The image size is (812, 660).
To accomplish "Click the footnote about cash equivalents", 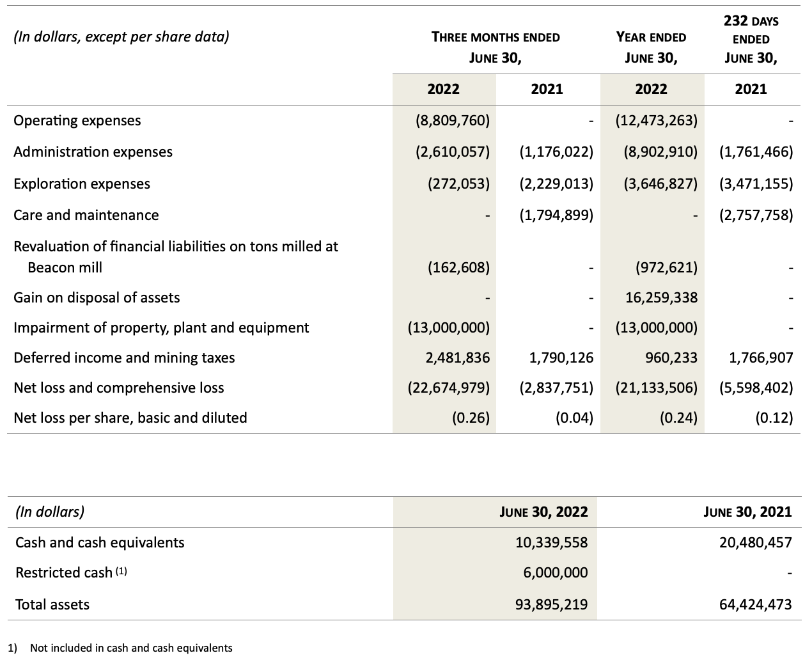I will [x=130, y=648].
